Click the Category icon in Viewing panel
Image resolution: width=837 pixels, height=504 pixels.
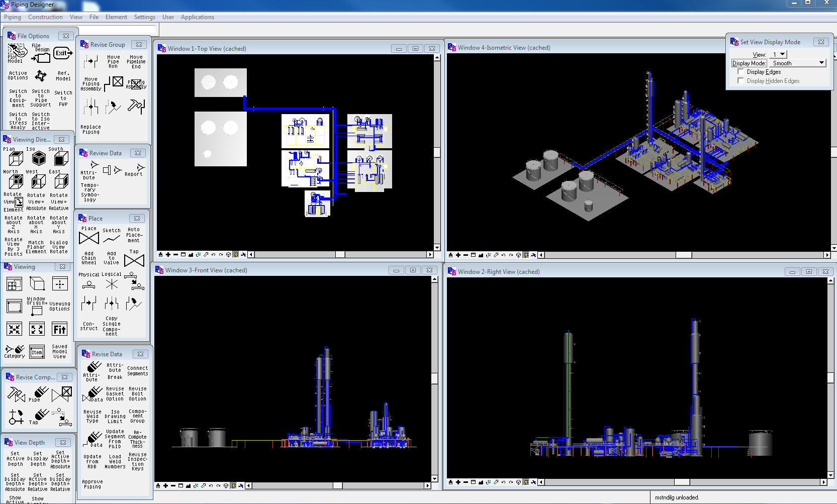pyautogui.click(x=15, y=351)
